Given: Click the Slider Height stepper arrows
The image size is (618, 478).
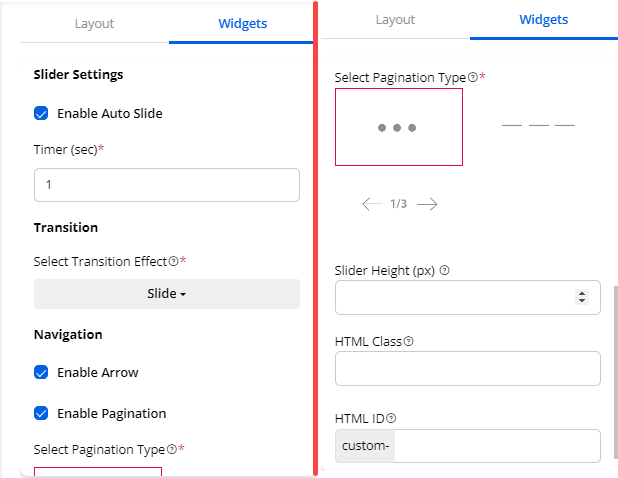Looking at the screenshot, I should click(583, 297).
